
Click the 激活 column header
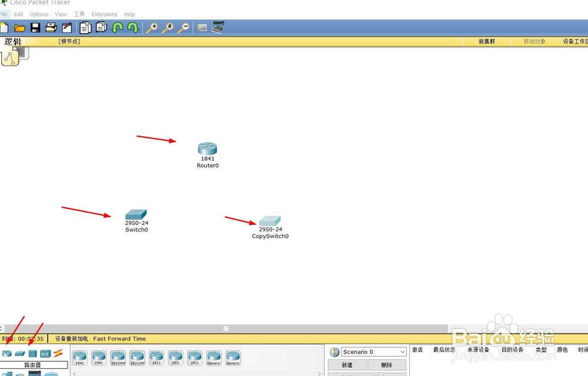point(417,350)
